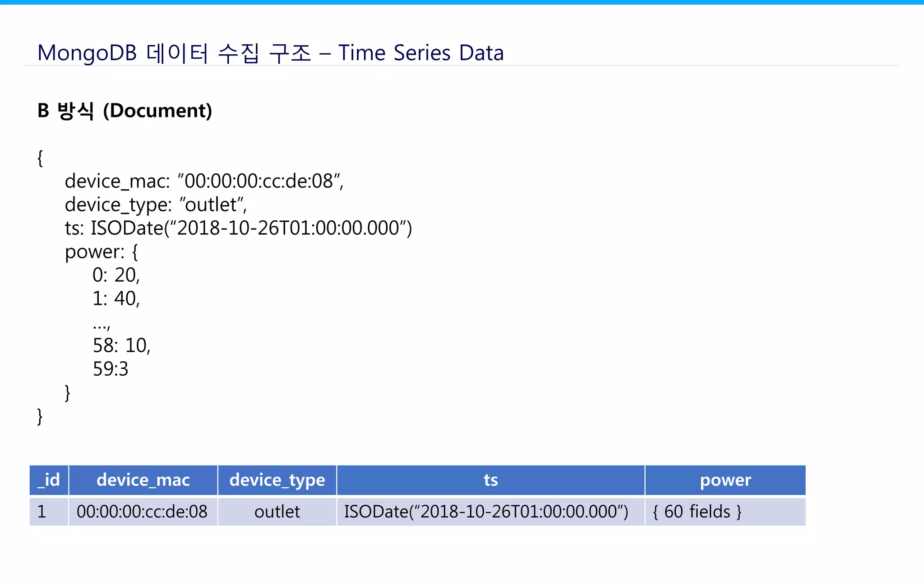Click the 'power: {' line
The height and width of the screenshot is (587, 924).
tap(102, 252)
